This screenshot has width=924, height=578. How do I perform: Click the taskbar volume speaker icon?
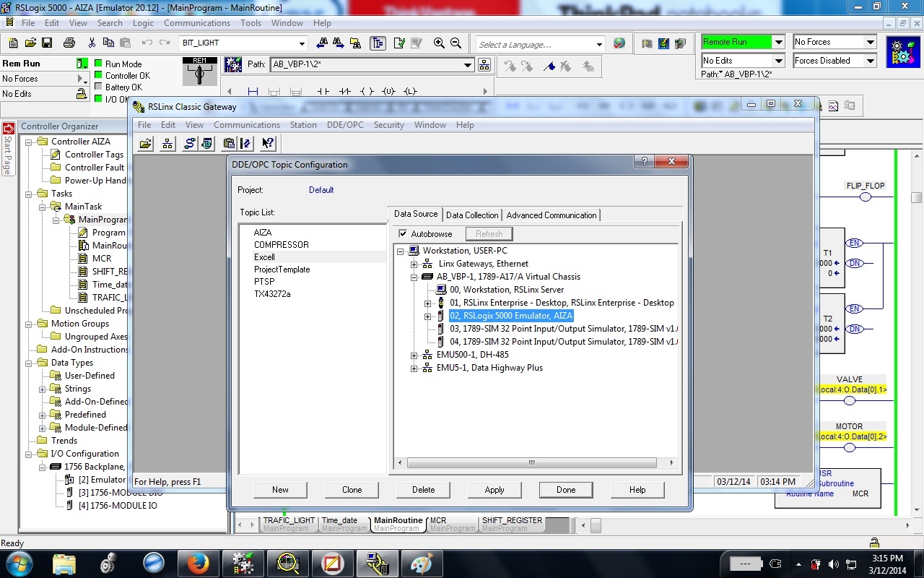pyautogui.click(x=833, y=564)
